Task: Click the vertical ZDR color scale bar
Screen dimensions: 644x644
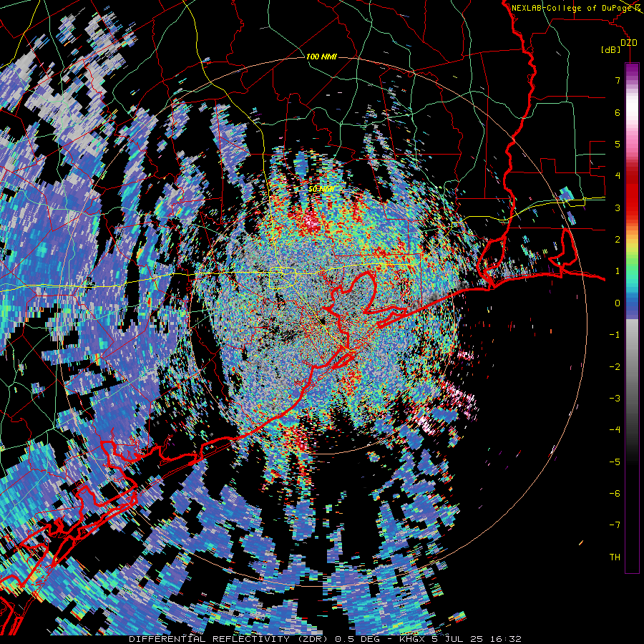Action: 632,318
